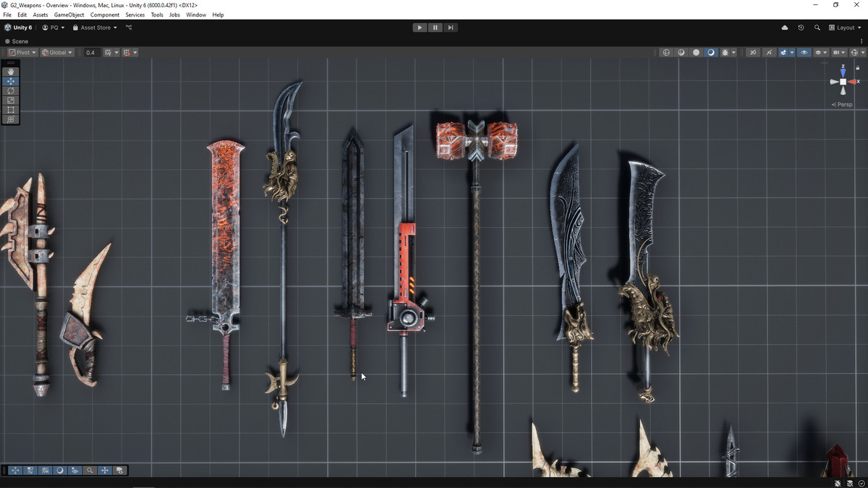The width and height of the screenshot is (868, 488).
Task: Open the Scene view three-dot options menu
Action: 861,41
